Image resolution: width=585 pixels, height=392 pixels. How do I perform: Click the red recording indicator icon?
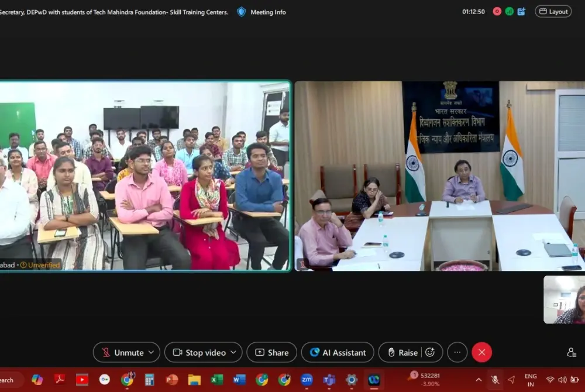[497, 12]
